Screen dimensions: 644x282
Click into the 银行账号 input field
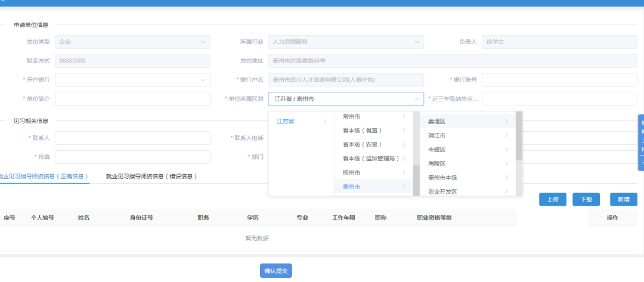click(559, 80)
